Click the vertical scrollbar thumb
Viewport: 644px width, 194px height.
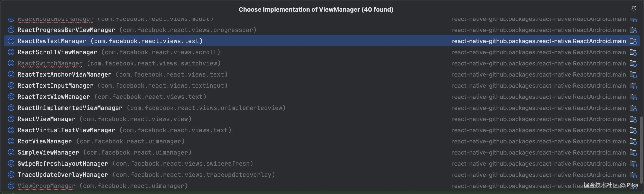click(x=641, y=150)
